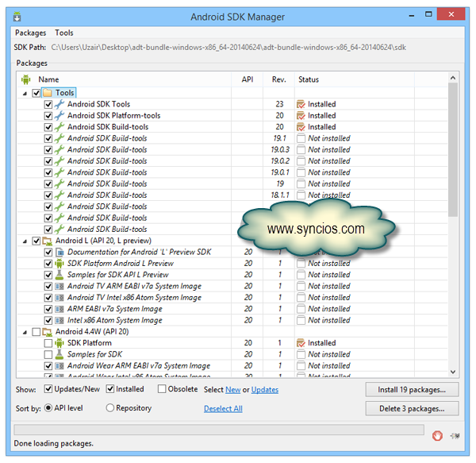
Task: Click the icon for Android Wear ARM EABI v7a System Image
Action: click(59, 366)
